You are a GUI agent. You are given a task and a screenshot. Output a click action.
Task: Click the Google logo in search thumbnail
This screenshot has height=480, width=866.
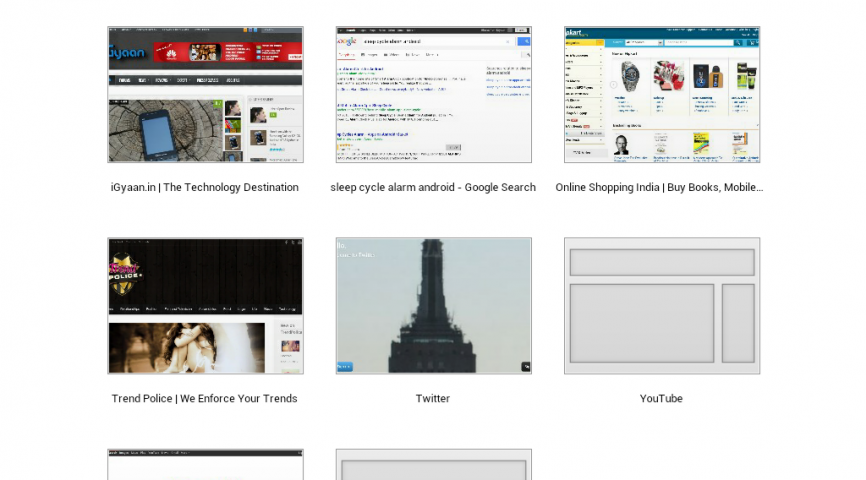point(347,41)
